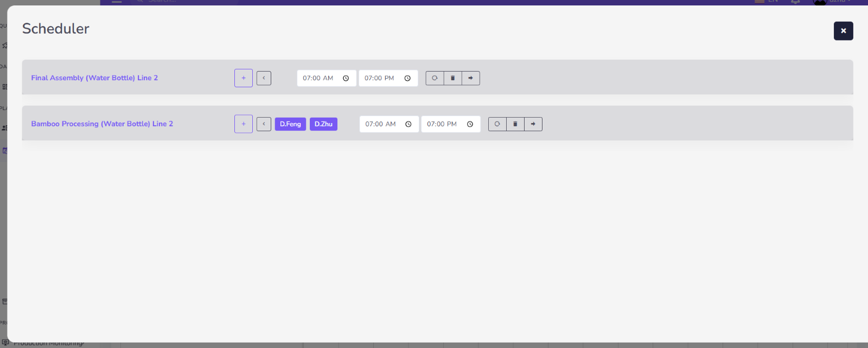Click the plus button for Final Assembly Line 2

[x=244, y=78]
